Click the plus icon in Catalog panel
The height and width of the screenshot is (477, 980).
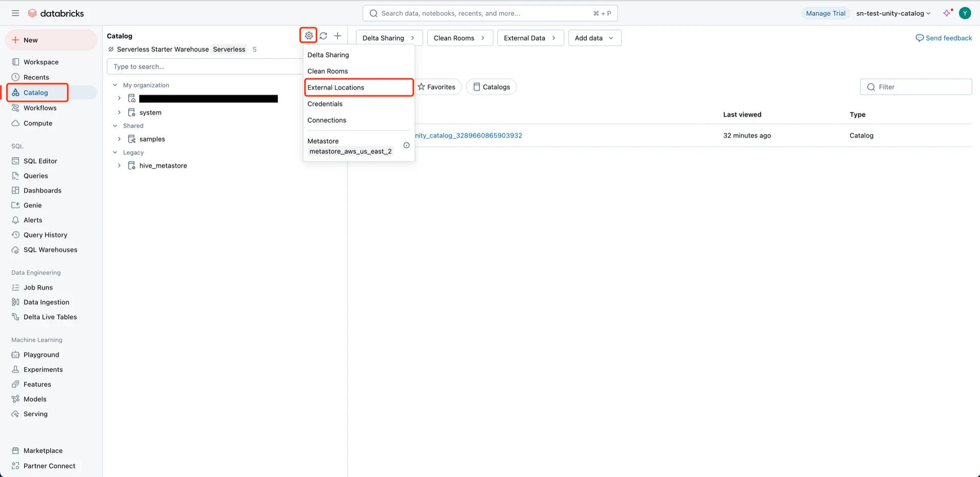click(337, 36)
